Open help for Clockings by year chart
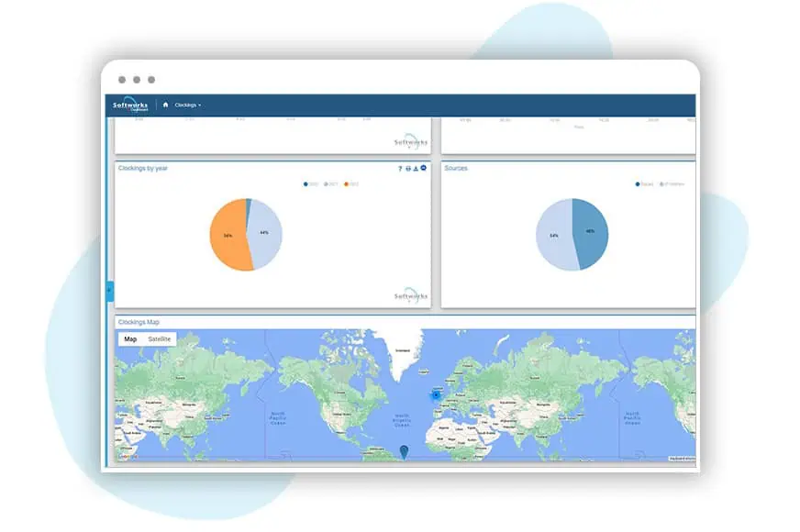The width and height of the screenshot is (800, 532). (x=400, y=169)
